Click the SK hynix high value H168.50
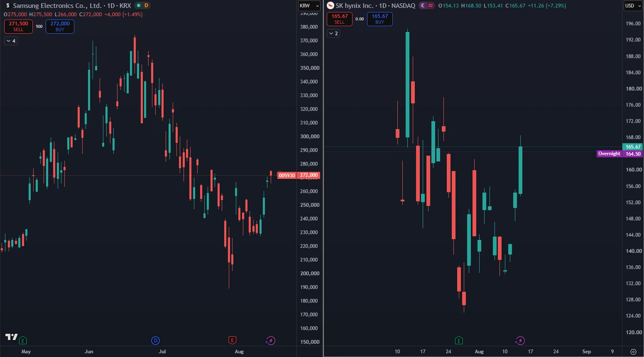This screenshot has width=644, height=357. click(x=471, y=6)
